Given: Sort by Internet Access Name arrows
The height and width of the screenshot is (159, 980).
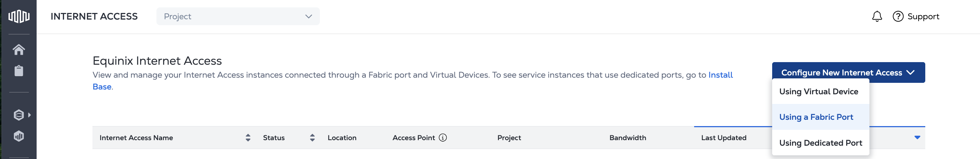Looking at the screenshot, I should (248, 138).
